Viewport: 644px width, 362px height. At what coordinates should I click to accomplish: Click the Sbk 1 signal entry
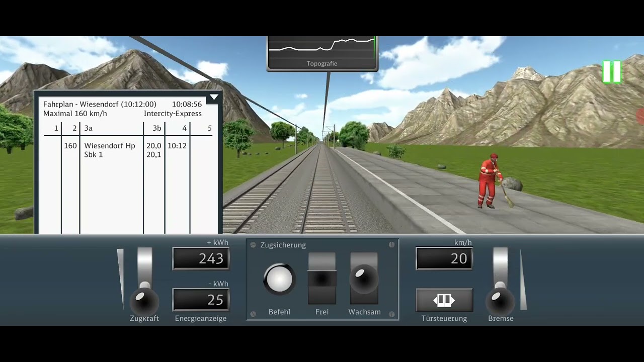(x=94, y=154)
